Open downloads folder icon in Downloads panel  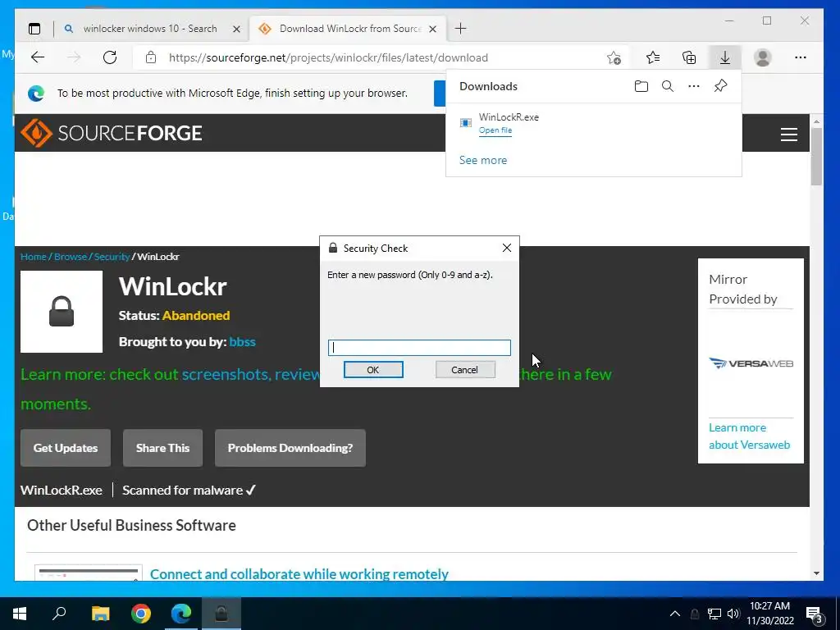641,86
